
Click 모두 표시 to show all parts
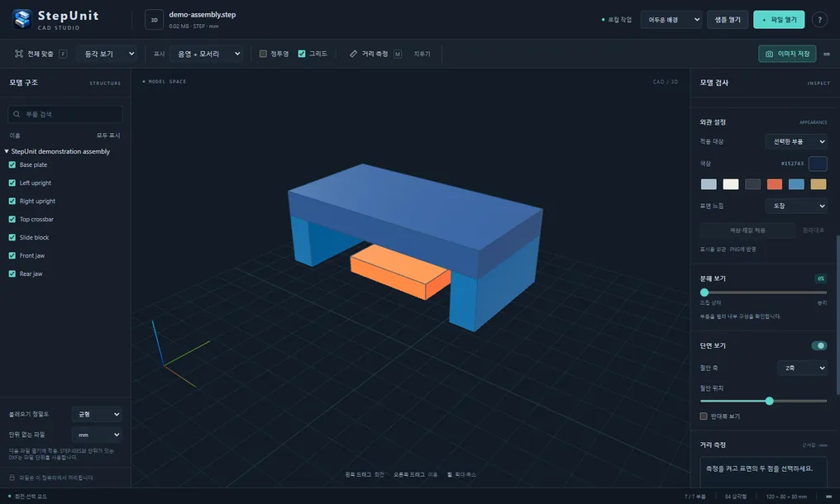(x=108, y=136)
